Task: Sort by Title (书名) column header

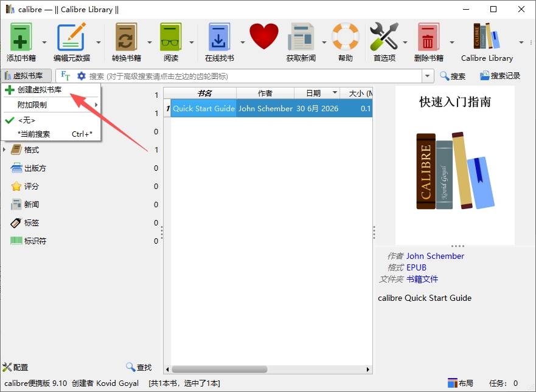Action: tap(204, 93)
